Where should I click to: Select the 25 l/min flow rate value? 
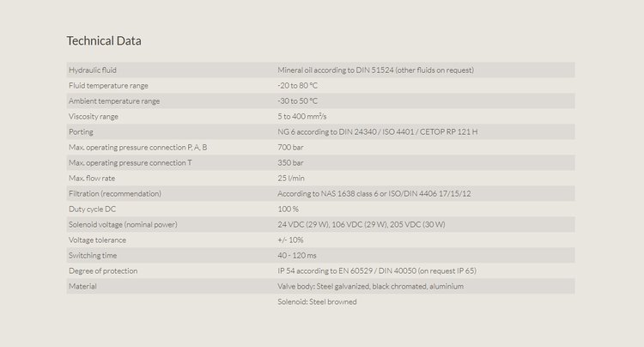(x=291, y=178)
